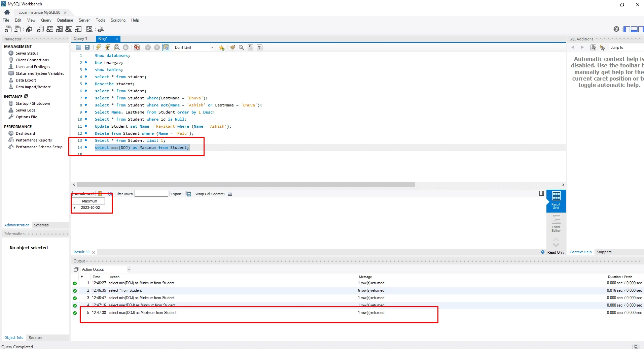The height and width of the screenshot is (349, 644).
Task: Execute the SQL script with lightning bolt icon
Action: coord(99,47)
